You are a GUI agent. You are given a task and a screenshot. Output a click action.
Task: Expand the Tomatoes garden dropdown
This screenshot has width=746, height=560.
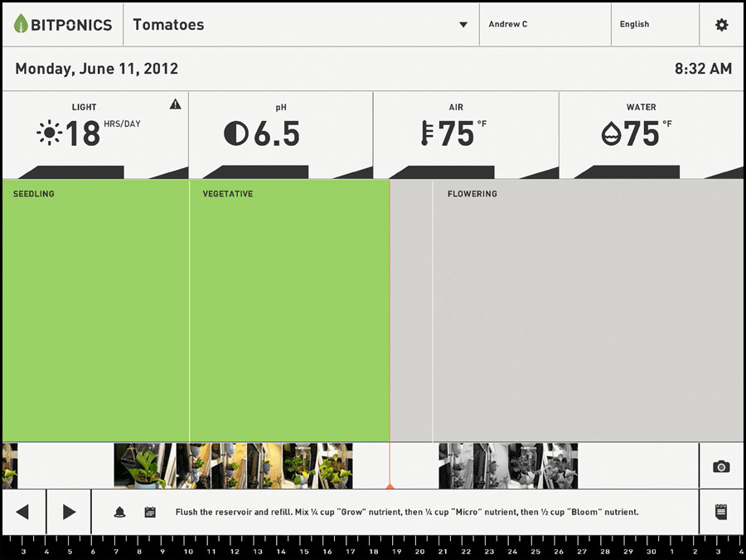tap(463, 25)
